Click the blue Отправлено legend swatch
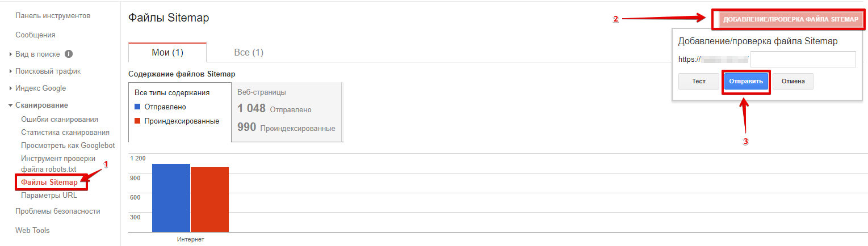Image resolution: width=868 pixels, height=246 pixels. [x=137, y=107]
